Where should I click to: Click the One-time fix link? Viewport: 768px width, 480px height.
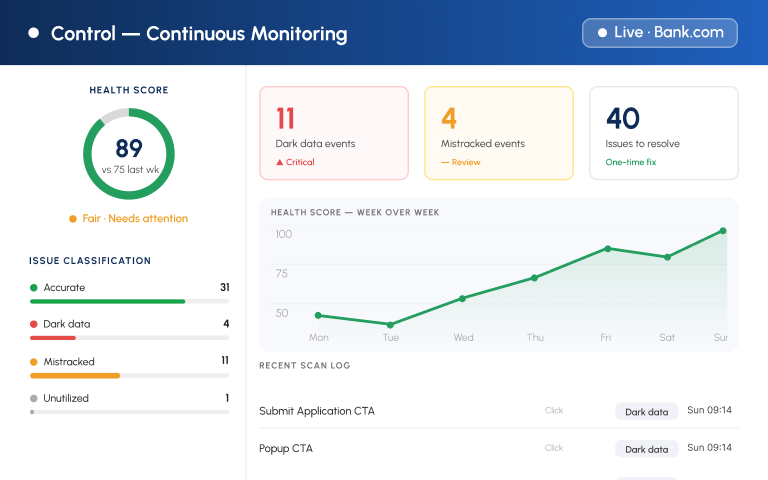[631, 162]
